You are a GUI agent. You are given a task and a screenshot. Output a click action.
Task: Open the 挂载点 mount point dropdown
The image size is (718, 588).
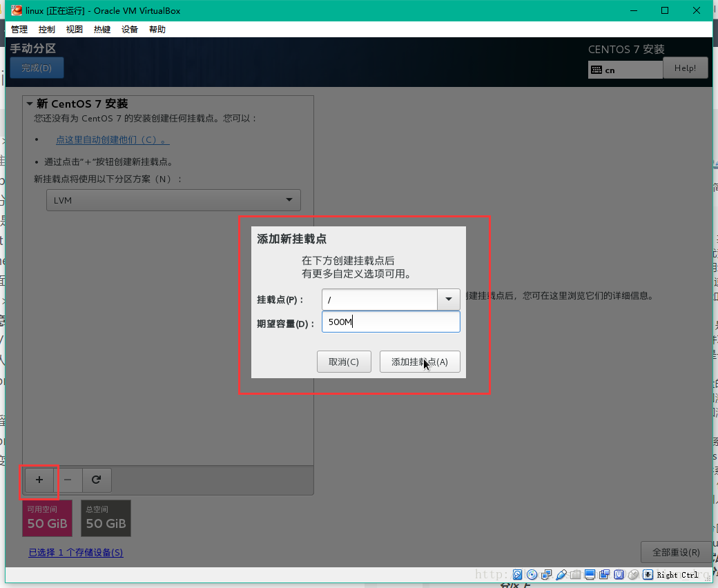coord(449,300)
